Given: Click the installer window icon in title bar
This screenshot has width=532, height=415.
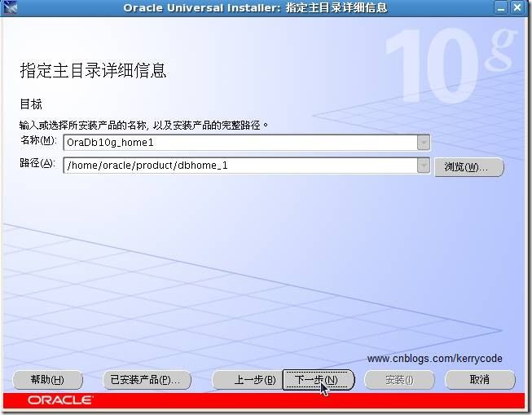Looking at the screenshot, I should tap(10, 7).
